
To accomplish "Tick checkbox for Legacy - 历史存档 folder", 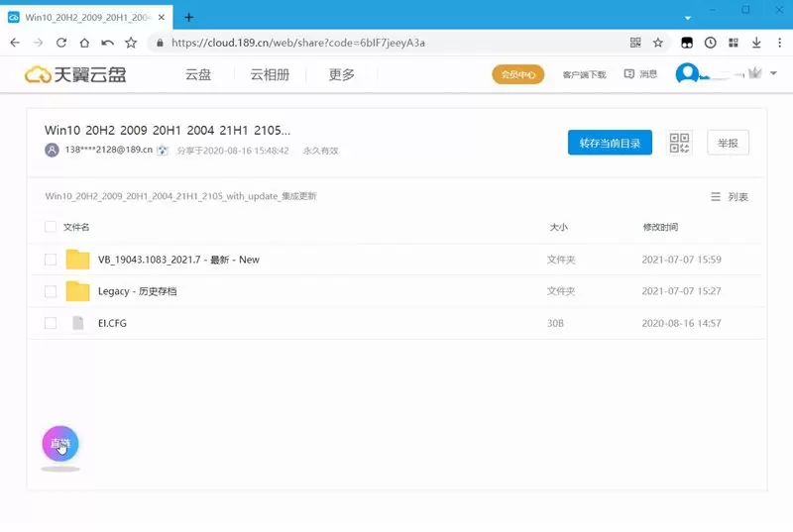I will click(51, 291).
